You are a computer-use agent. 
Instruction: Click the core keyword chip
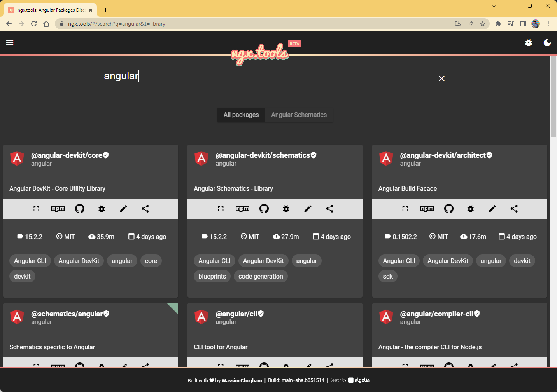(151, 261)
